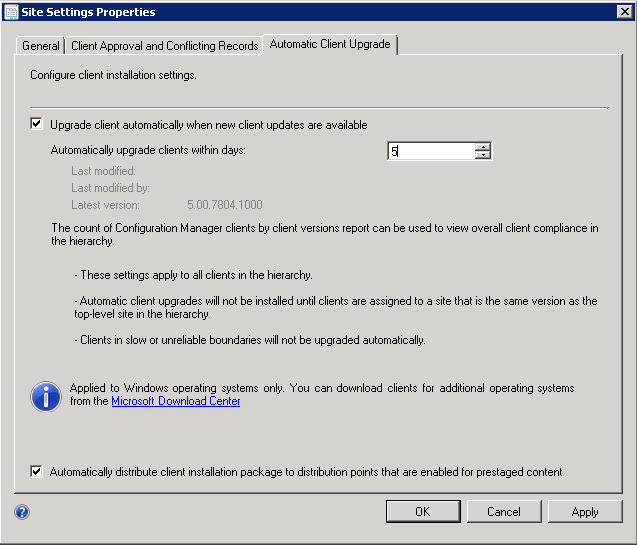Click the 'Latest version:' label
The height and width of the screenshot is (545, 637).
pyautogui.click(x=105, y=205)
